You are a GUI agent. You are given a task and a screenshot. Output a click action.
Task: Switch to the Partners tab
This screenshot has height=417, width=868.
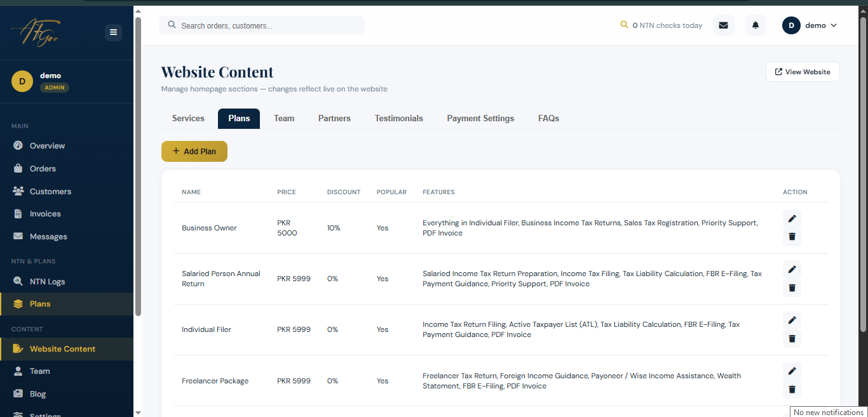(x=334, y=119)
